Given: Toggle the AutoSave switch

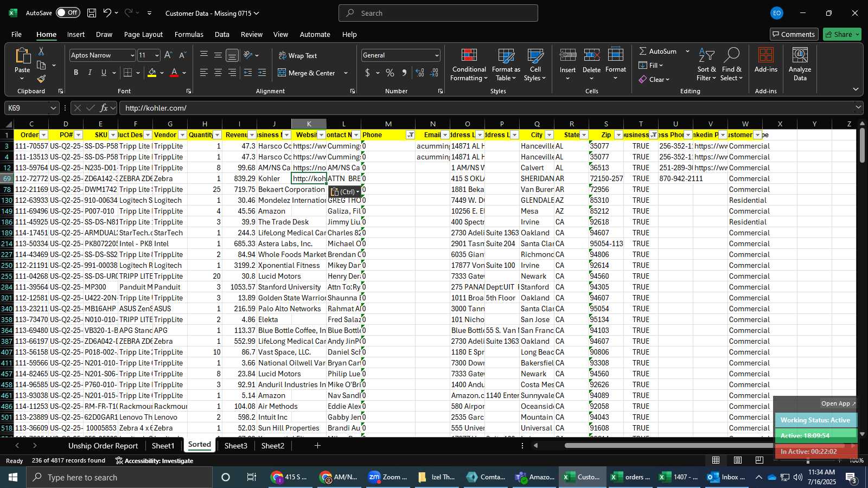Looking at the screenshot, I should [x=68, y=12].
